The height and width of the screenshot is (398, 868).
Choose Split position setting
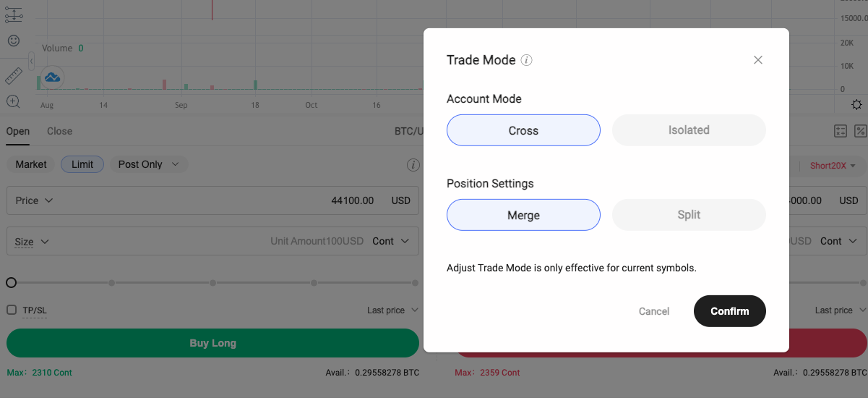688,215
